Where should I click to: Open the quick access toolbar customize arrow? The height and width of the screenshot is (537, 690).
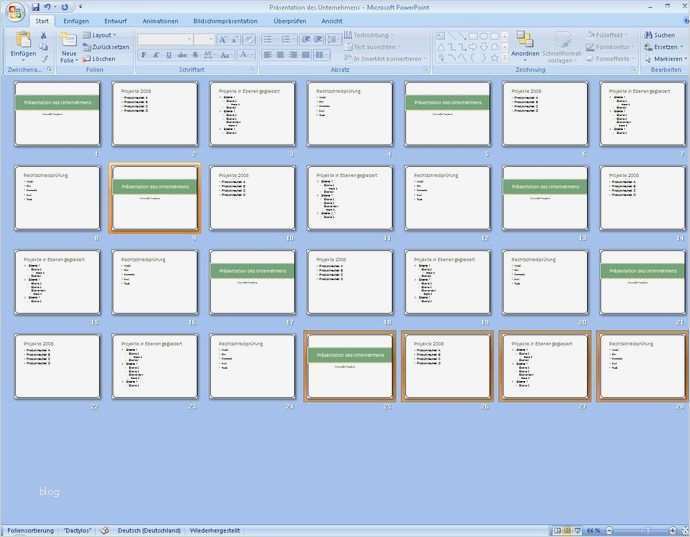click(x=81, y=7)
